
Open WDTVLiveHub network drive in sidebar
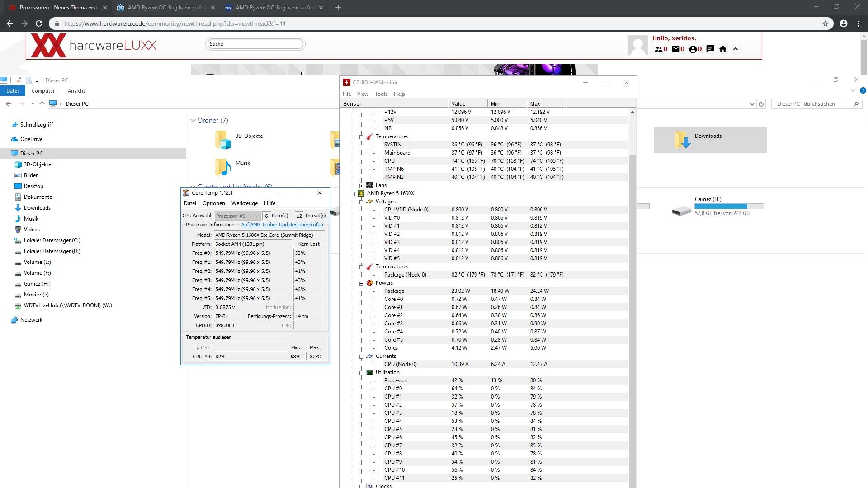coord(68,305)
